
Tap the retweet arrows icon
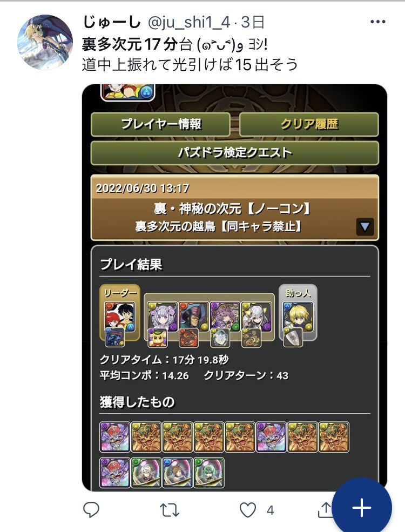click(169, 510)
